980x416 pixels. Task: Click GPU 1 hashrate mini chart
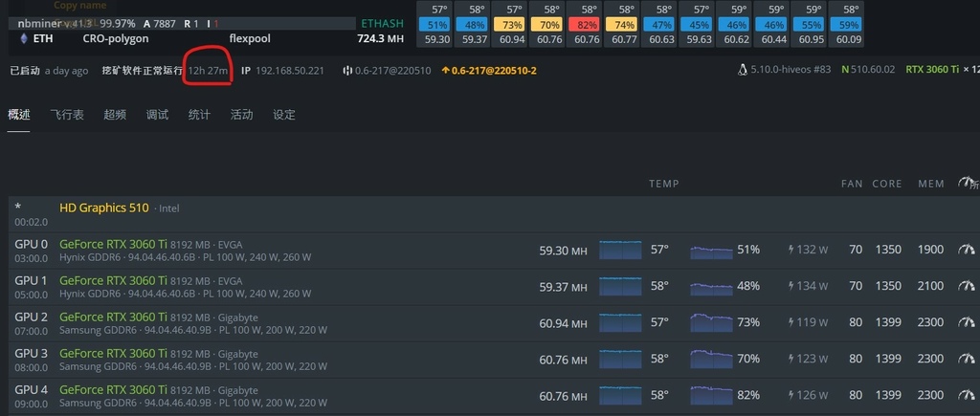click(620, 286)
